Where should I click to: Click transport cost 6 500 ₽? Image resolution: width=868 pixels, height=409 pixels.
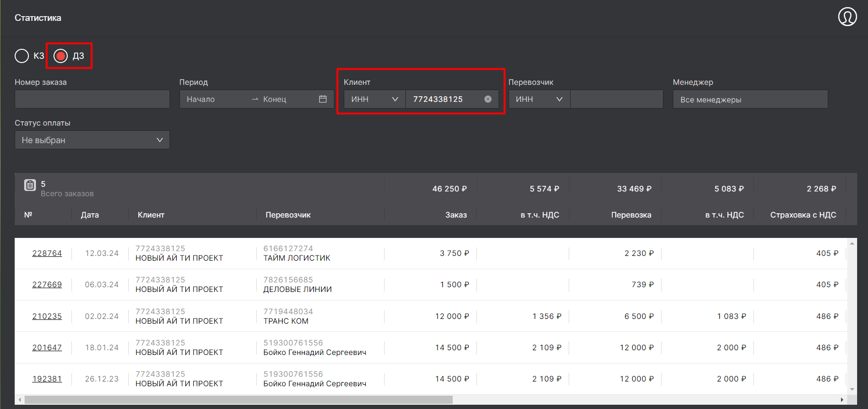tap(639, 316)
